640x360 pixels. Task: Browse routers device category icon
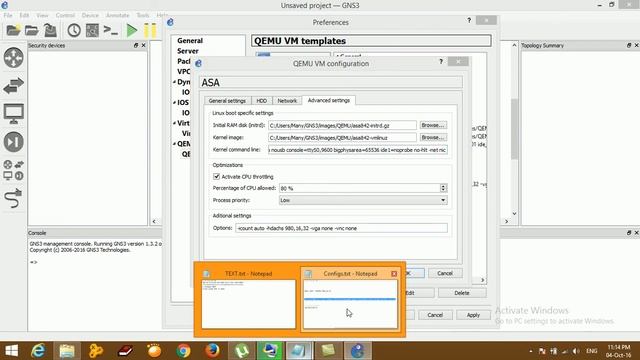(13, 58)
